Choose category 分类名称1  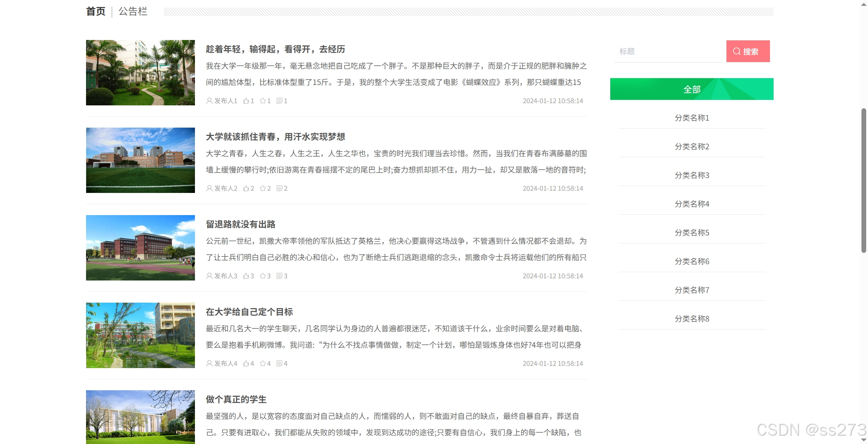click(692, 118)
